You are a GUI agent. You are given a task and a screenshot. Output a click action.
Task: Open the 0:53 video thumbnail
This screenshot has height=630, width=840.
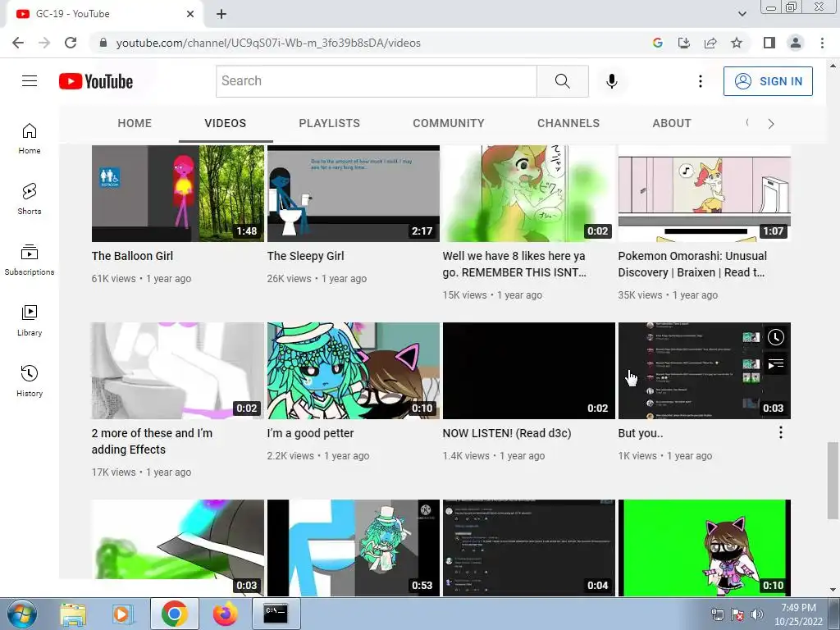pyautogui.click(x=353, y=547)
